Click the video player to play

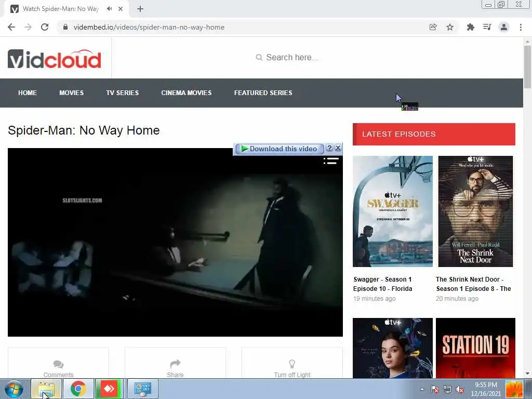(175, 242)
